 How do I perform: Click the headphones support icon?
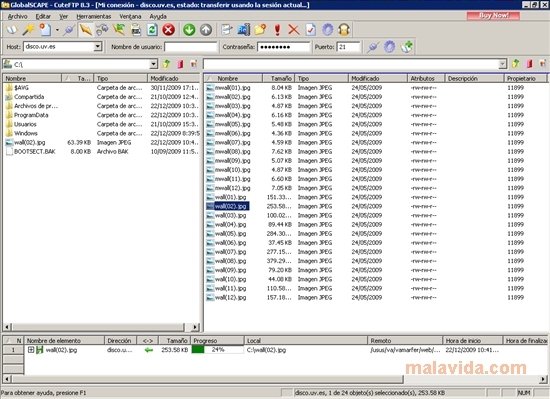coord(344,30)
